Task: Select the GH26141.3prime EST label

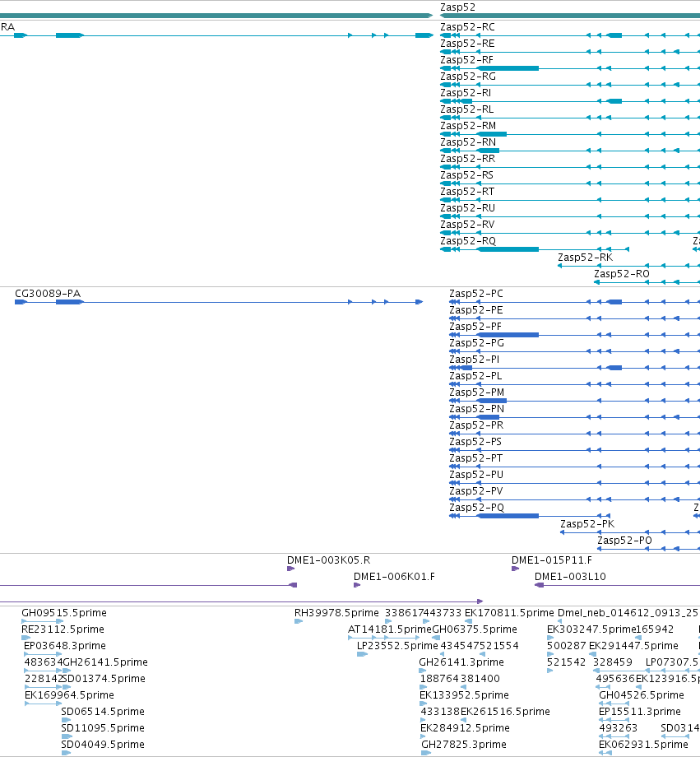Action: click(461, 662)
